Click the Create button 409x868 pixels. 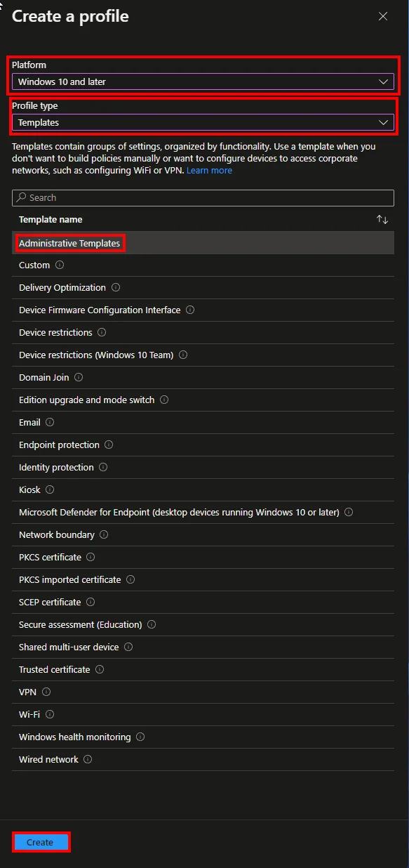pos(40,842)
